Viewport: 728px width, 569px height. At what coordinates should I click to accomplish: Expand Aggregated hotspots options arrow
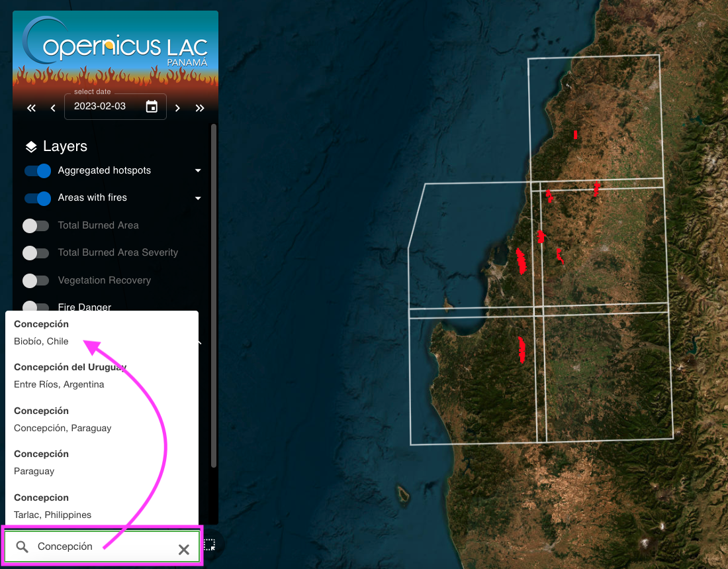click(x=198, y=171)
